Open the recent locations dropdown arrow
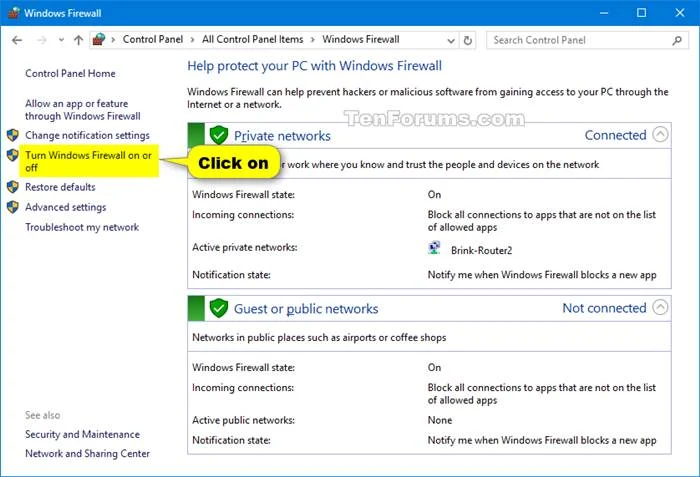Screen dimensions: 700x477 coord(61,40)
